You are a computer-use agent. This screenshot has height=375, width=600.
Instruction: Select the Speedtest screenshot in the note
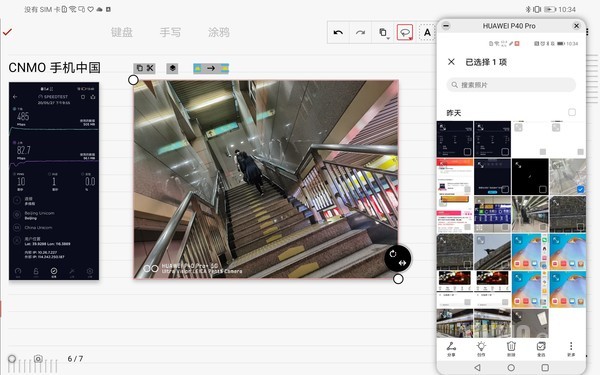click(x=54, y=181)
